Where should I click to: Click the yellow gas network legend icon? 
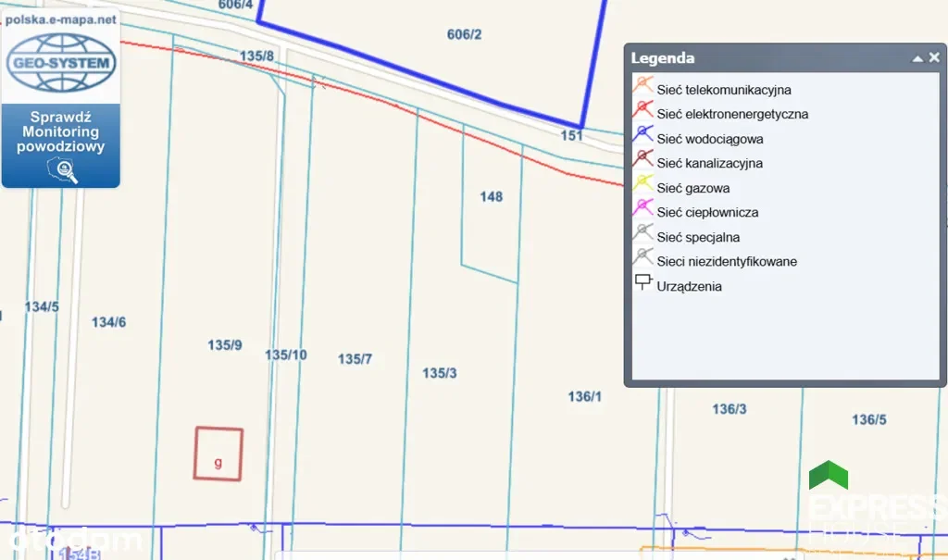[x=642, y=185]
